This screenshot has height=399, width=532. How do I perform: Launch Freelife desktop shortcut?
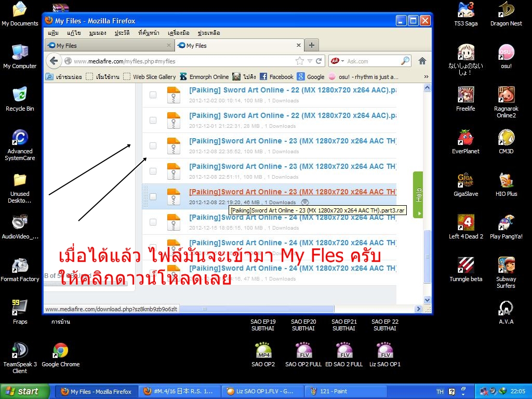coord(465,99)
